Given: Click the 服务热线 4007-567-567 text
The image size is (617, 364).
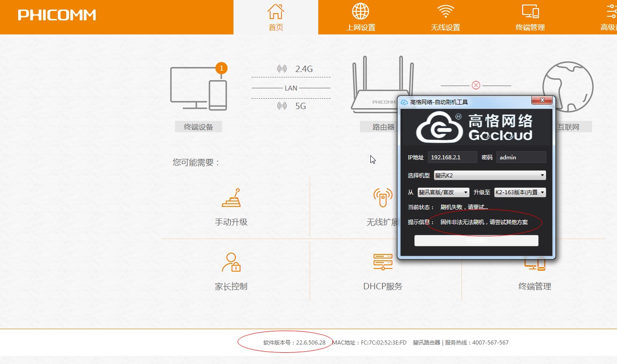Looking at the screenshot, I should [476, 343].
